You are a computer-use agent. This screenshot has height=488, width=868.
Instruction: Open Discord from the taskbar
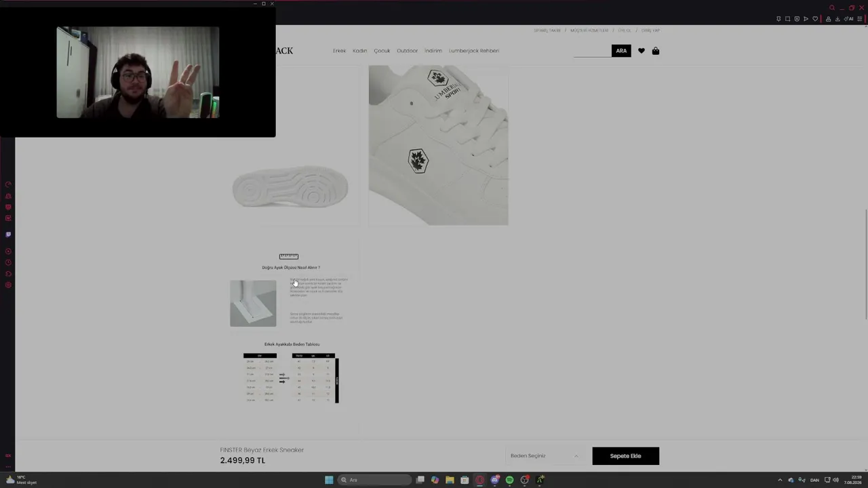pyautogui.click(x=495, y=480)
